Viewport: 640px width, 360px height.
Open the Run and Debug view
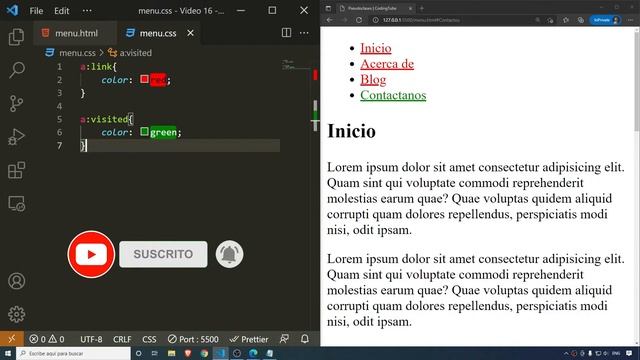point(16,137)
